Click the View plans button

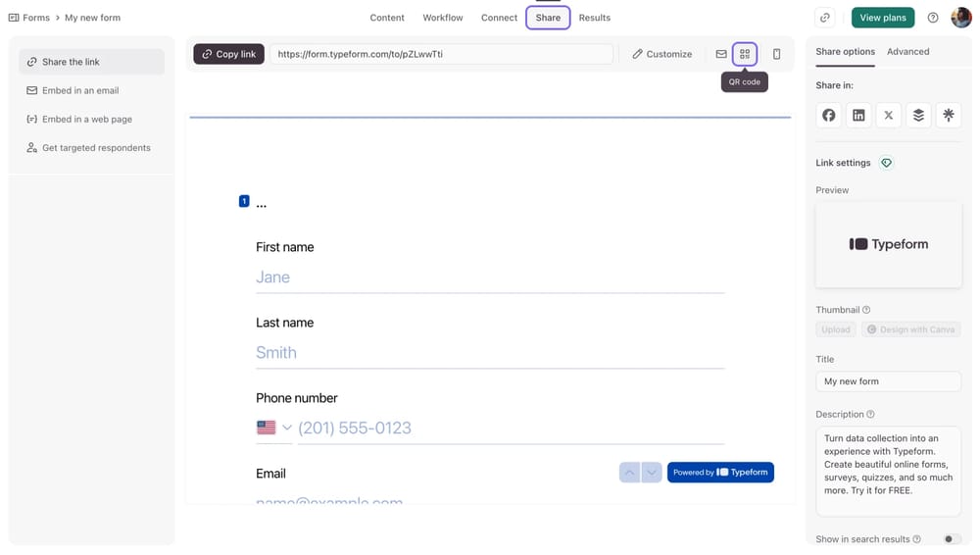coord(882,18)
